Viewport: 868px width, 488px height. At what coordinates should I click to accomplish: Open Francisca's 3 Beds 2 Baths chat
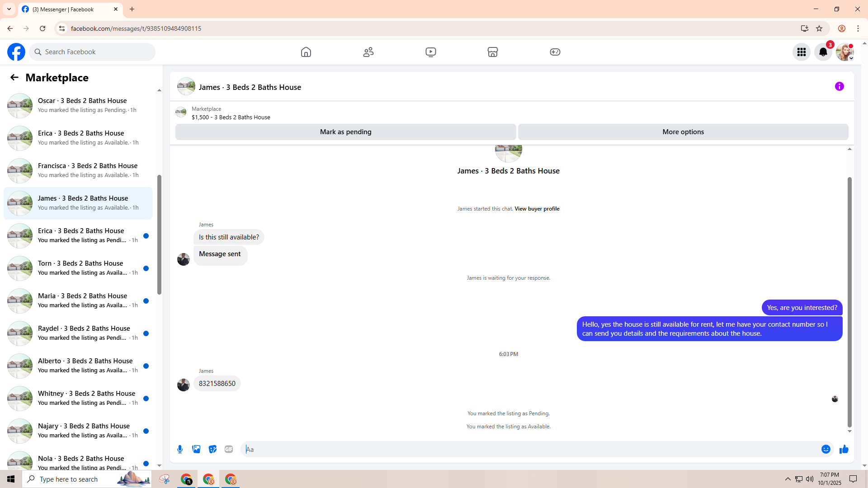point(78,170)
